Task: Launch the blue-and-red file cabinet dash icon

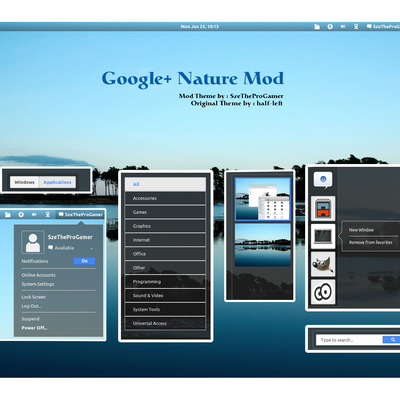Action: point(323,209)
